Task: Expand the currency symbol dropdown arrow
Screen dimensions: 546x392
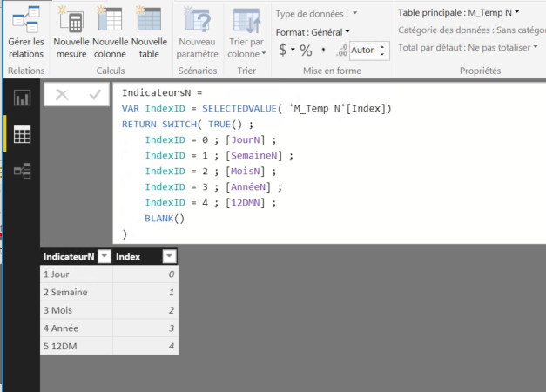Action: coord(293,50)
